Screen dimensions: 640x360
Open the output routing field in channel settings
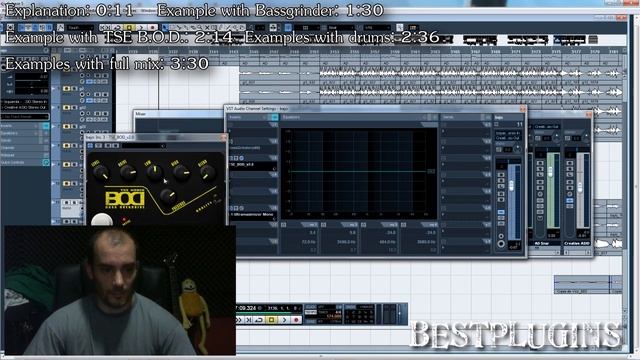(508, 138)
